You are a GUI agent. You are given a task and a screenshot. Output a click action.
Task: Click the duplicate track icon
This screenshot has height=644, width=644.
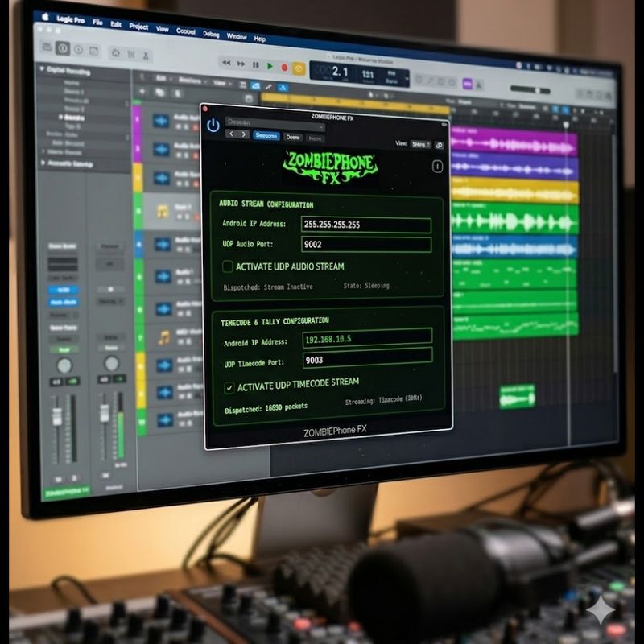[x=159, y=93]
